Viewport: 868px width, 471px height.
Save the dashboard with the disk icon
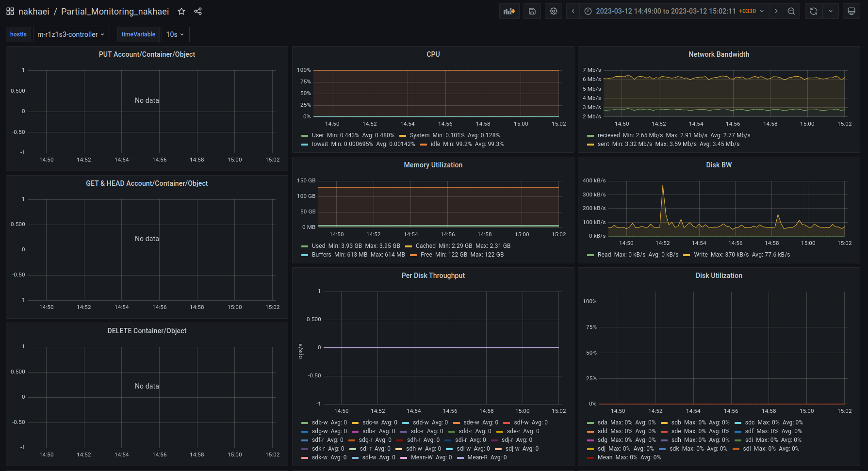coord(532,11)
